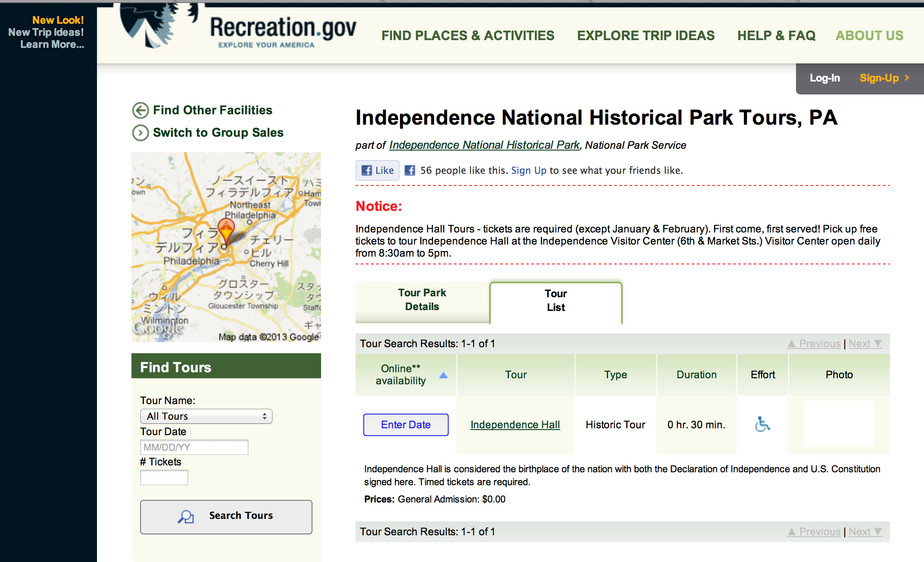Screen dimensions: 924x562
Task: Click top Next results link
Action: coord(865,344)
